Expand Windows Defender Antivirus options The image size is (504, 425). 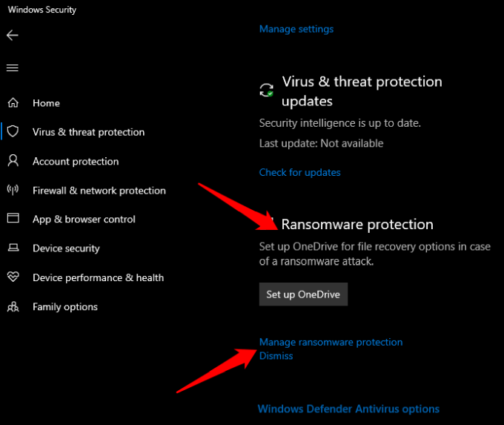point(348,409)
